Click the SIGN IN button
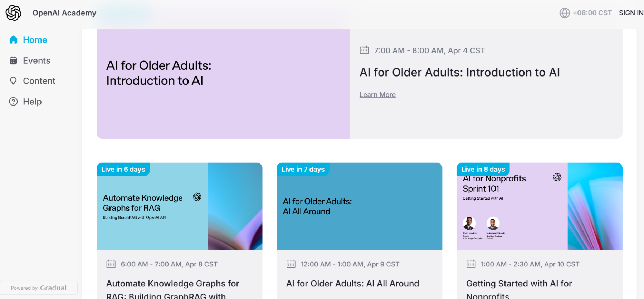The height and width of the screenshot is (299, 644). (x=631, y=13)
